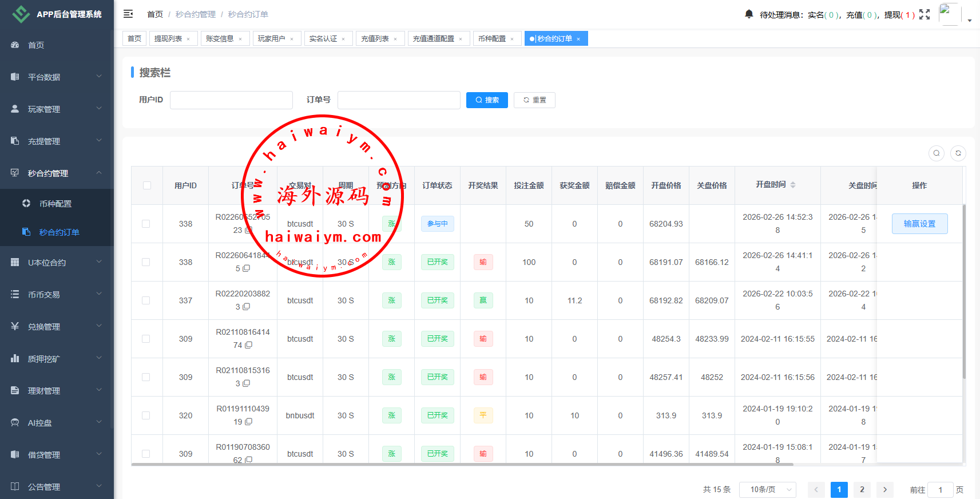Click the 输赢设置 button

[x=919, y=224]
